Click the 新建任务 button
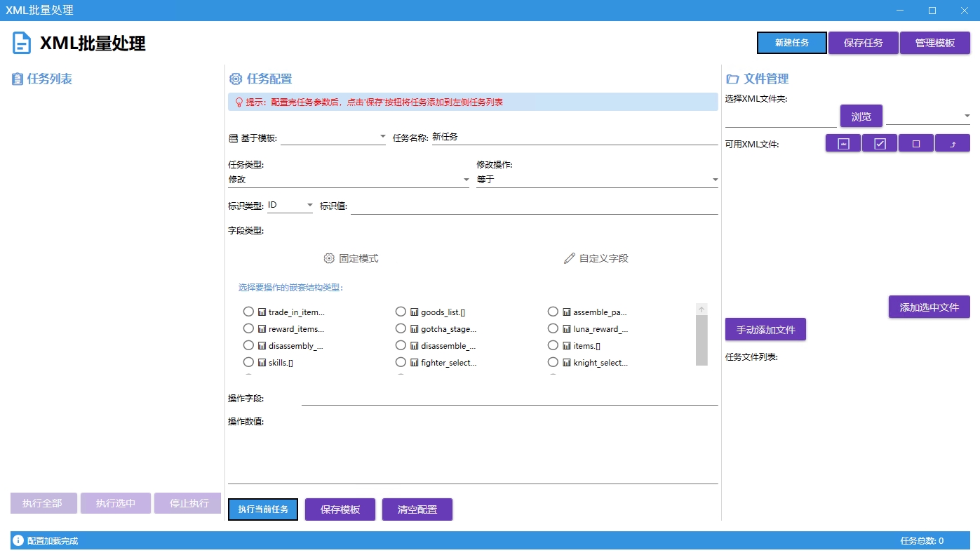980x560 pixels. [x=791, y=42]
